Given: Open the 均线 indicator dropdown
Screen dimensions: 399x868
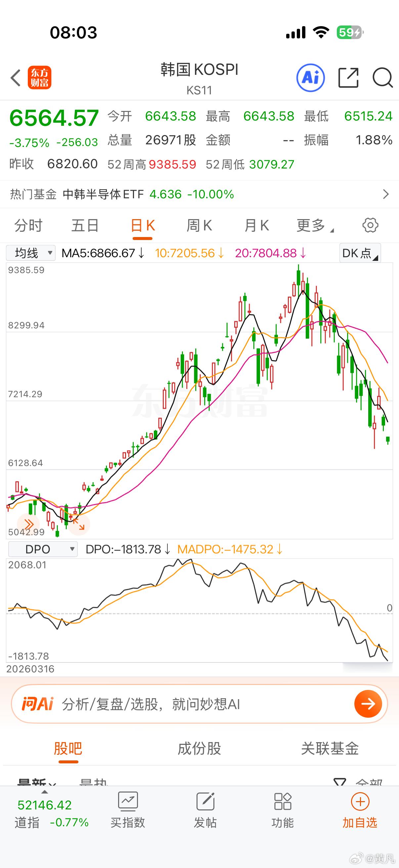Looking at the screenshot, I should click(x=31, y=253).
